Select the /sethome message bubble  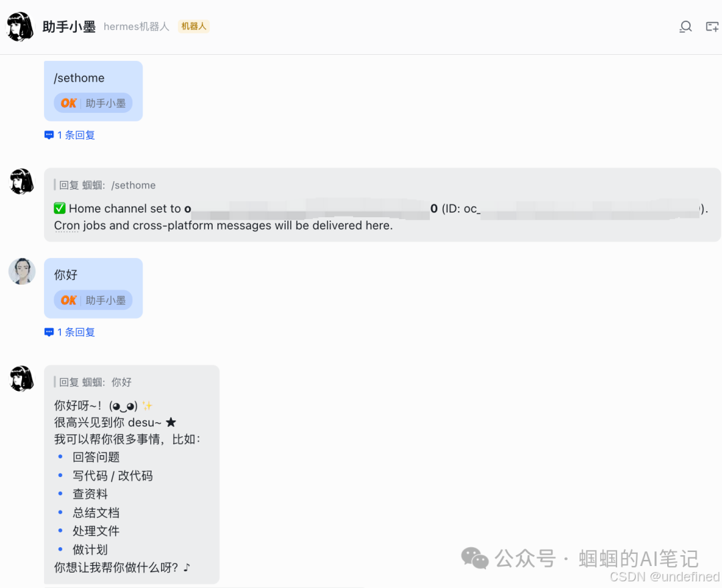coord(93,78)
